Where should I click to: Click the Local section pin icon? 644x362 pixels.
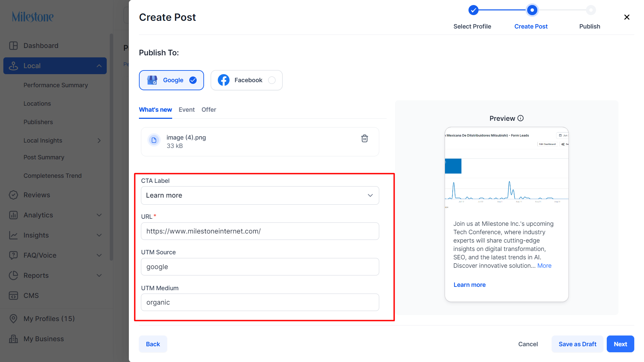[13, 66]
